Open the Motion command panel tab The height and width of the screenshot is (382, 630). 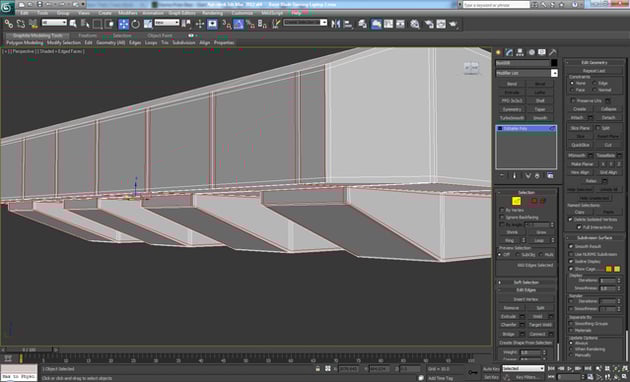[531, 53]
